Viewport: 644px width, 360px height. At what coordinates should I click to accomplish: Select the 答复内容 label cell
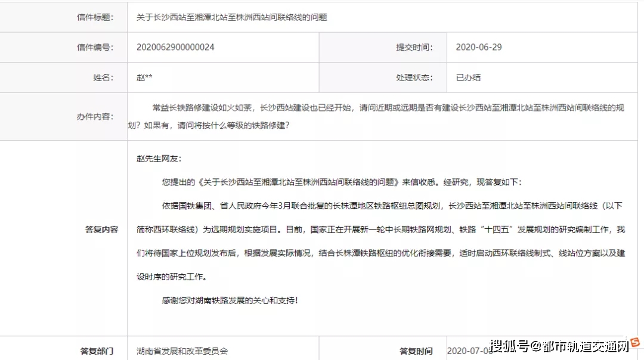tap(101, 229)
